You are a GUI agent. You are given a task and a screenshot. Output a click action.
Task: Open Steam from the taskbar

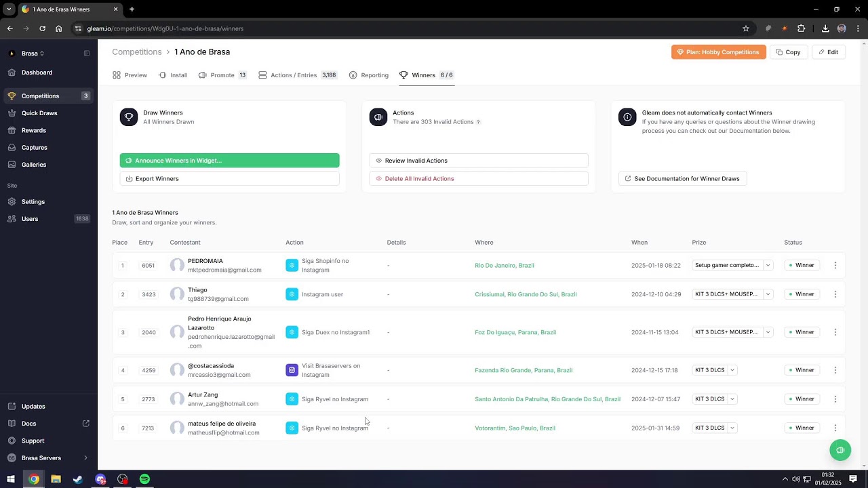pyautogui.click(x=78, y=479)
